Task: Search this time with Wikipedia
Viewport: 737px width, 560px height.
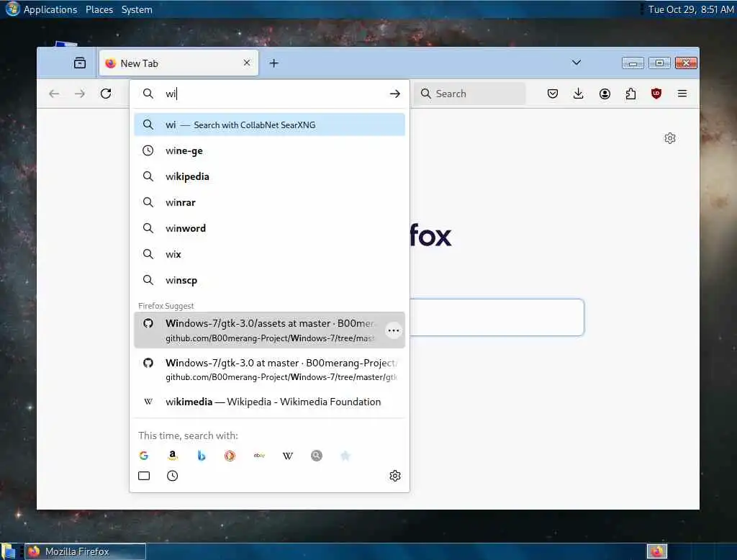Action: (288, 456)
